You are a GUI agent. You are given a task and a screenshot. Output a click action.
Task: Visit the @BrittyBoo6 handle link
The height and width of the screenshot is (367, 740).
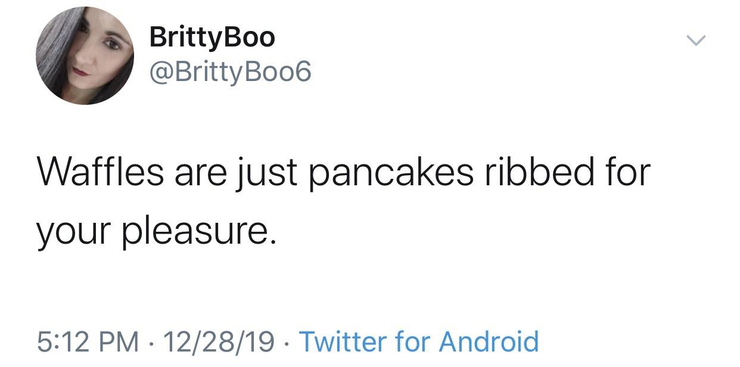[230, 72]
